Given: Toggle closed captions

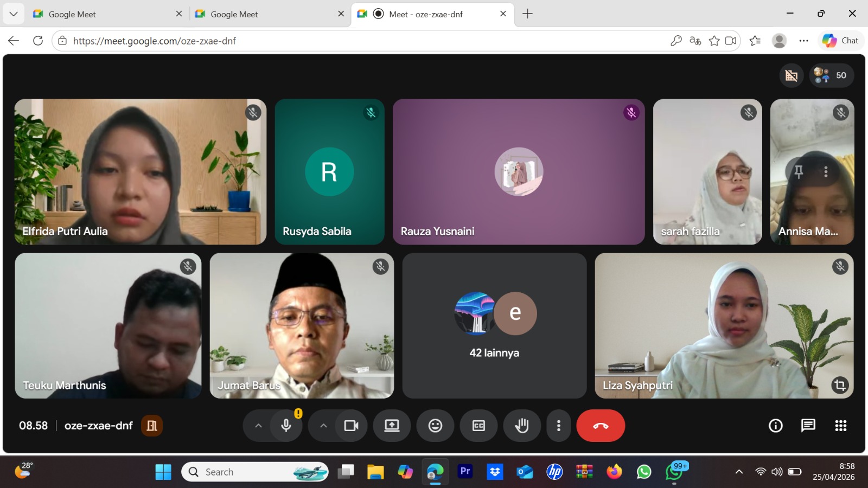Looking at the screenshot, I should click(x=478, y=426).
